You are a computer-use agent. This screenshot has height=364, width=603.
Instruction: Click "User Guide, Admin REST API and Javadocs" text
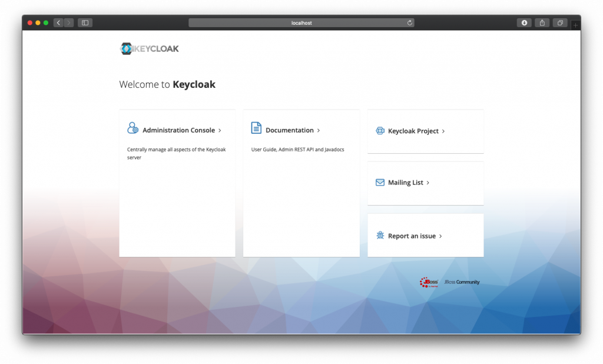tap(297, 149)
